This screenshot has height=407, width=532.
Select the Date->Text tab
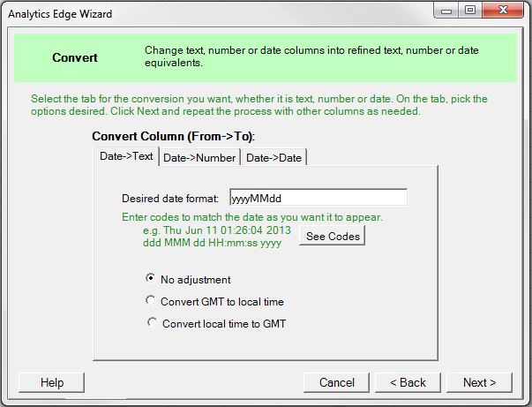coord(126,156)
